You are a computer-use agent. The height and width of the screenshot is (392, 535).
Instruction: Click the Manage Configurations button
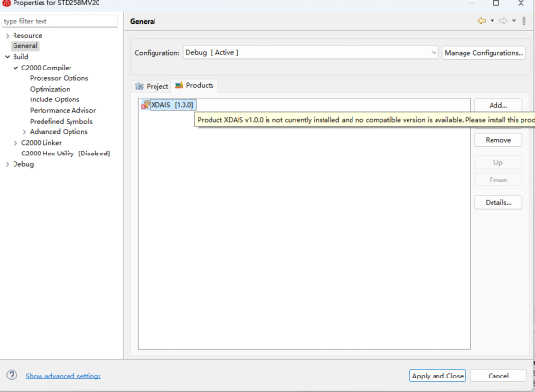484,53
